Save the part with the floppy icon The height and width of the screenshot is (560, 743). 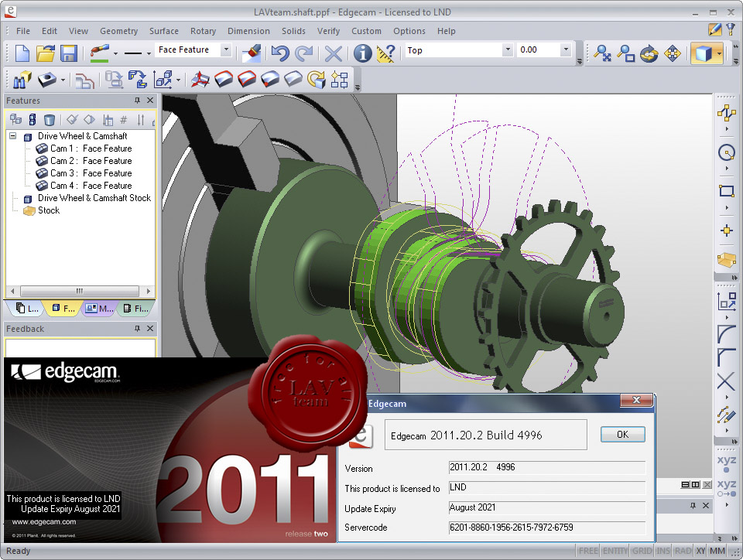(69, 53)
